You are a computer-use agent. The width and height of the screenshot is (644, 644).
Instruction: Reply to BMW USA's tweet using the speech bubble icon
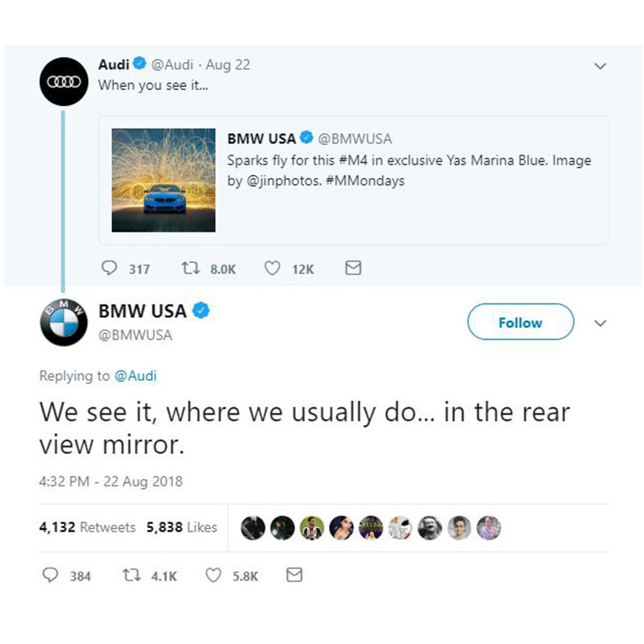(x=51, y=575)
